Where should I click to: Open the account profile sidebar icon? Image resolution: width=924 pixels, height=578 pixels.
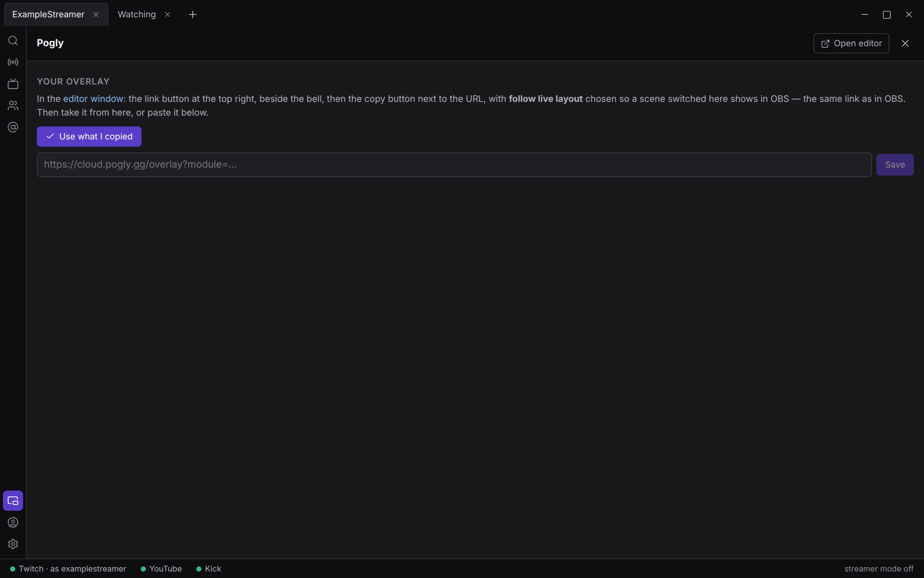(x=13, y=523)
